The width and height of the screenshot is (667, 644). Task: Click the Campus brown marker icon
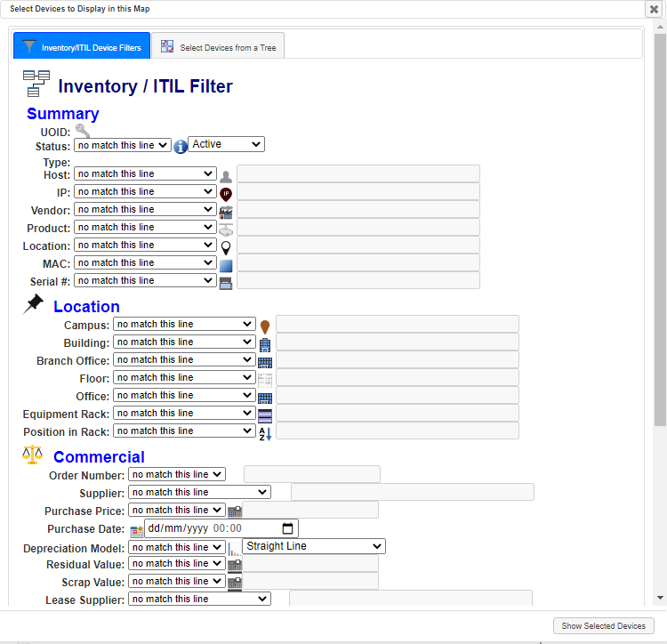pyautogui.click(x=265, y=326)
